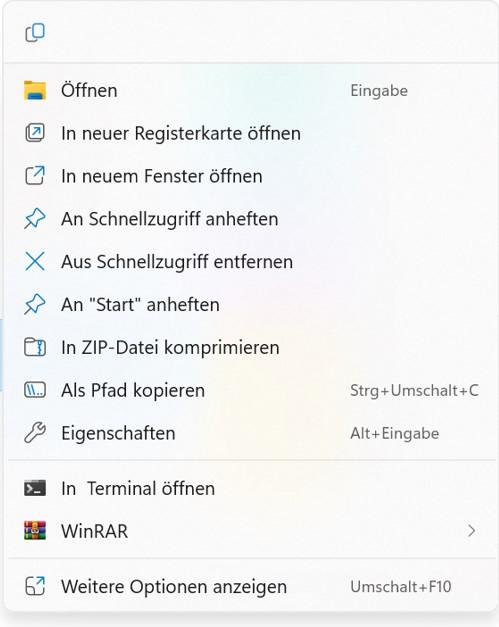Click the pin icon beside An "Start" anheften
Screen dimensions: 499x627
[35, 304]
